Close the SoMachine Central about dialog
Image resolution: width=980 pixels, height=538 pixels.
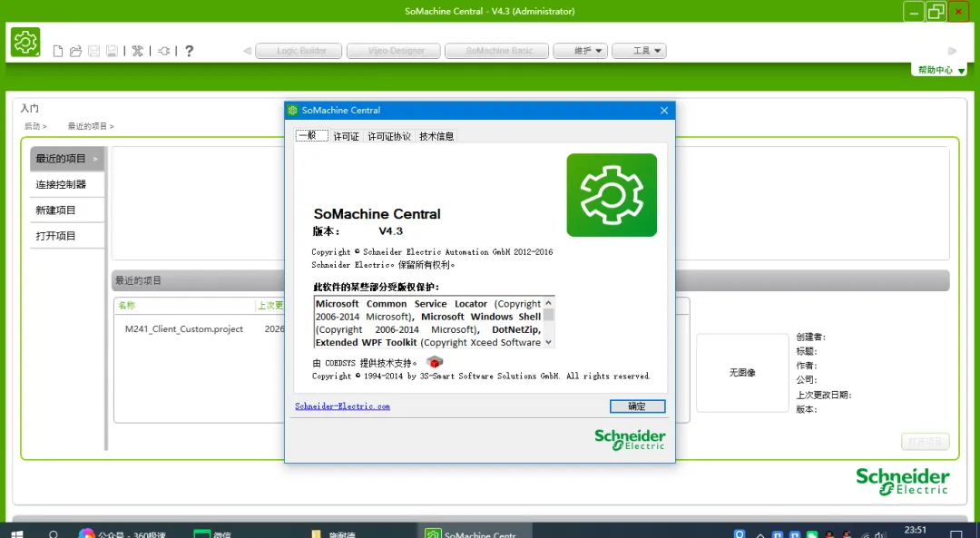pos(663,111)
